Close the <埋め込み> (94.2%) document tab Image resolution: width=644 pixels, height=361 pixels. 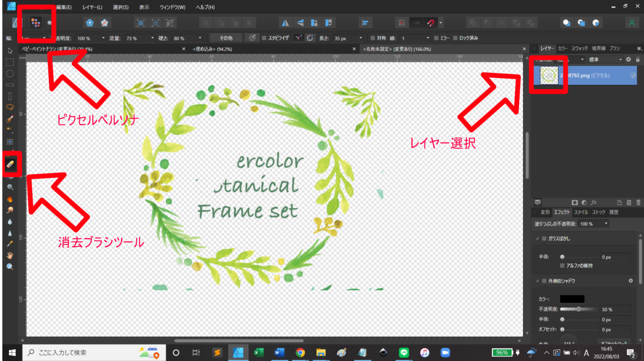point(353,49)
